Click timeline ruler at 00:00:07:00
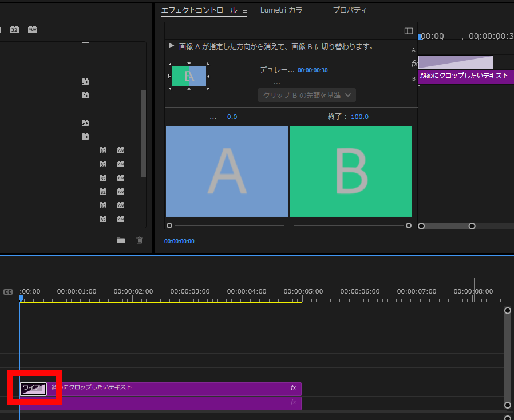Image resolution: width=514 pixels, height=420 pixels. point(417,291)
